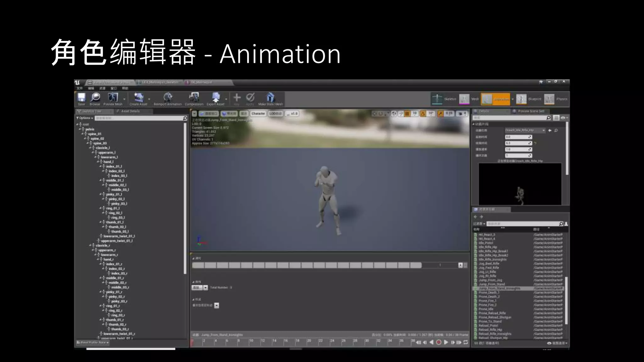Viewport: 644px width, 362px height.
Task: Open the Skeleton Tree Options dropdown
Action: pyautogui.click(x=85, y=118)
